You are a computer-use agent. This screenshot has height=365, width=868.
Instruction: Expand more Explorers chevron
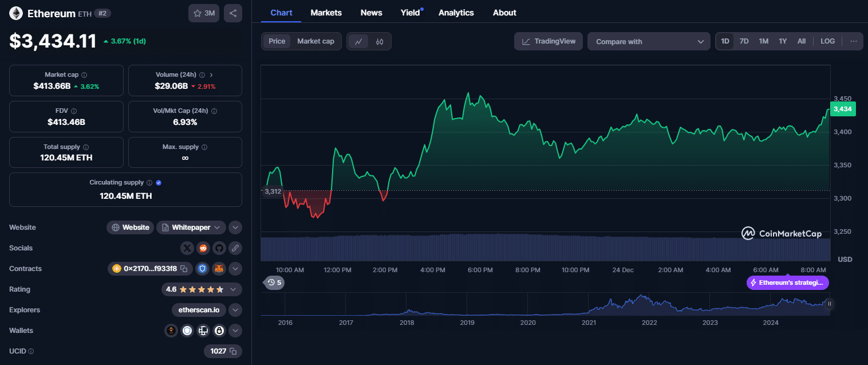[235, 310]
